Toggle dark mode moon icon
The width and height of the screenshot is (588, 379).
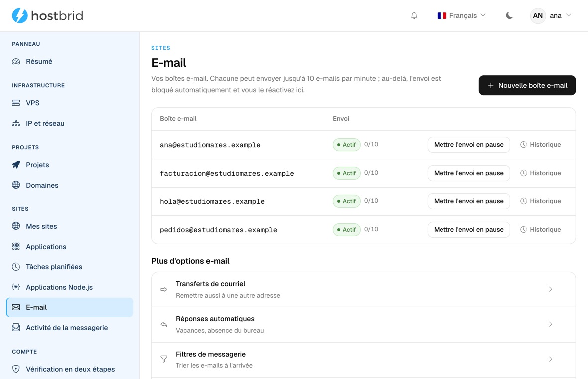pos(509,16)
